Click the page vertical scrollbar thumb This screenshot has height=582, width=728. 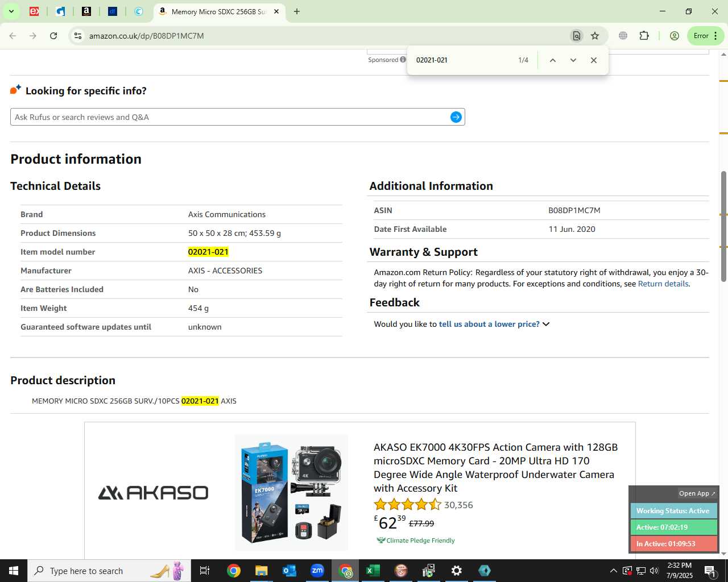pos(723,226)
